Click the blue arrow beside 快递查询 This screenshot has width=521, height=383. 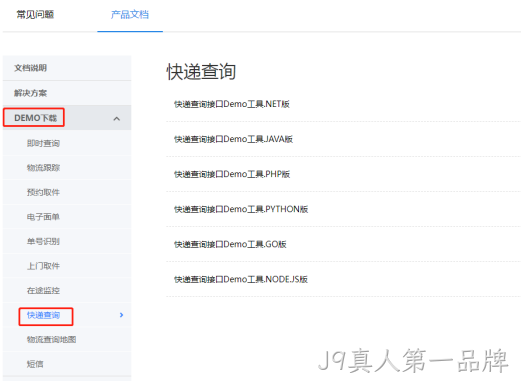(x=121, y=315)
